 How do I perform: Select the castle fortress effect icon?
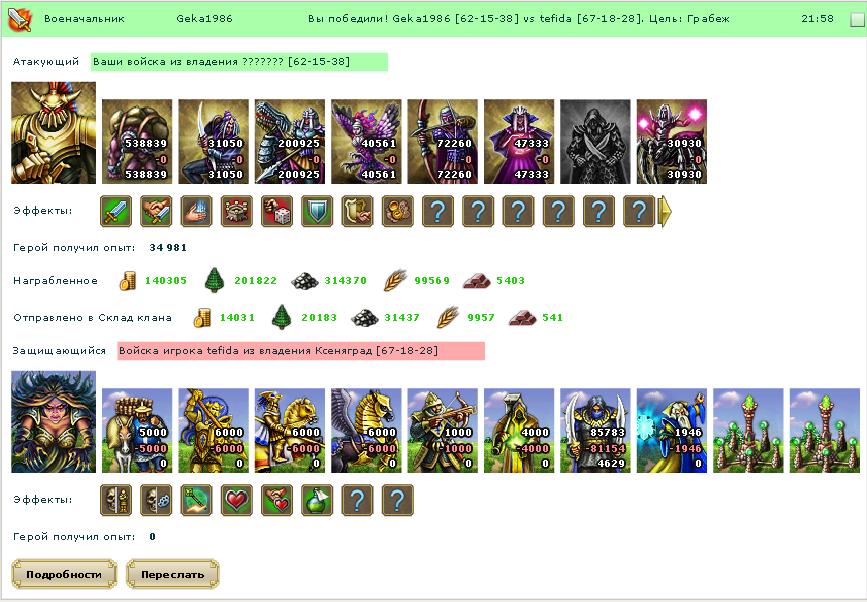click(237, 211)
